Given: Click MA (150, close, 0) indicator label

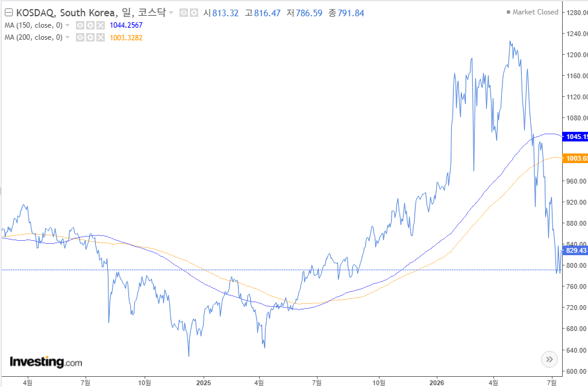Looking at the screenshot, I should 34,25.
